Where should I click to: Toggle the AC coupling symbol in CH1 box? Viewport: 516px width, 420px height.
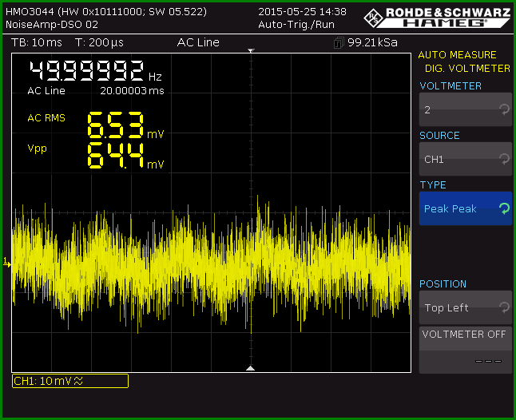click(78, 381)
